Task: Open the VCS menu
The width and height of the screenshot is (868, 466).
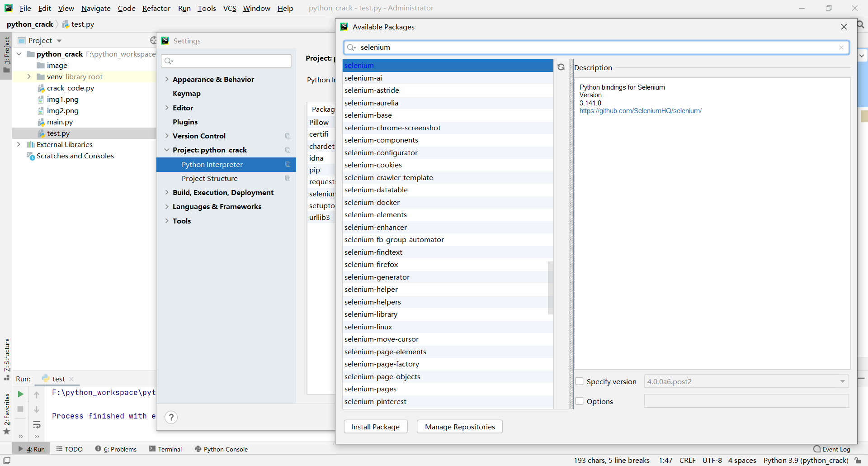Action: (230, 8)
